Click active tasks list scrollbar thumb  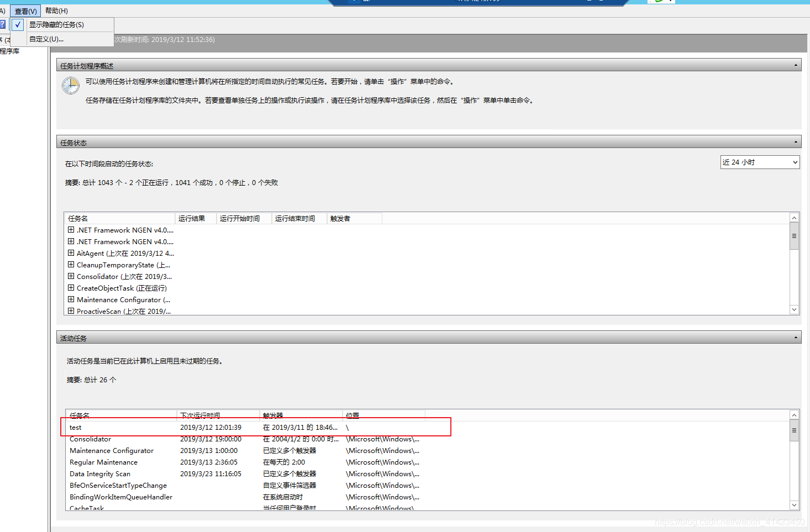pyautogui.click(x=794, y=430)
